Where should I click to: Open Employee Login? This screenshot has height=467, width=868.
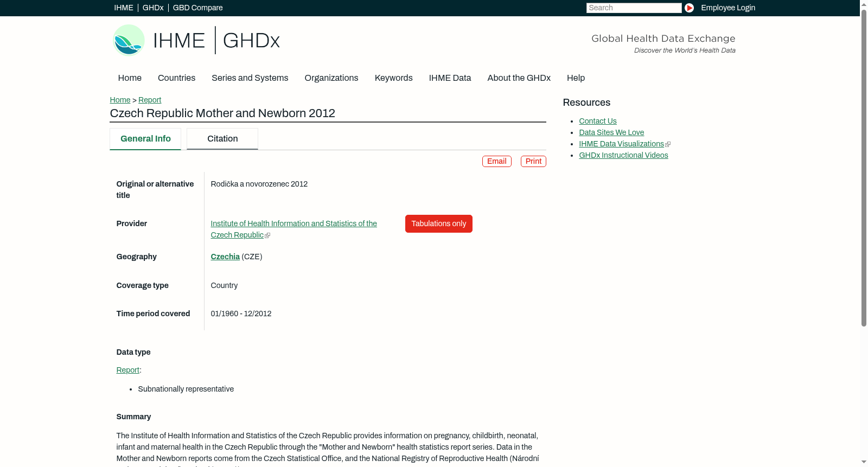coord(728,8)
